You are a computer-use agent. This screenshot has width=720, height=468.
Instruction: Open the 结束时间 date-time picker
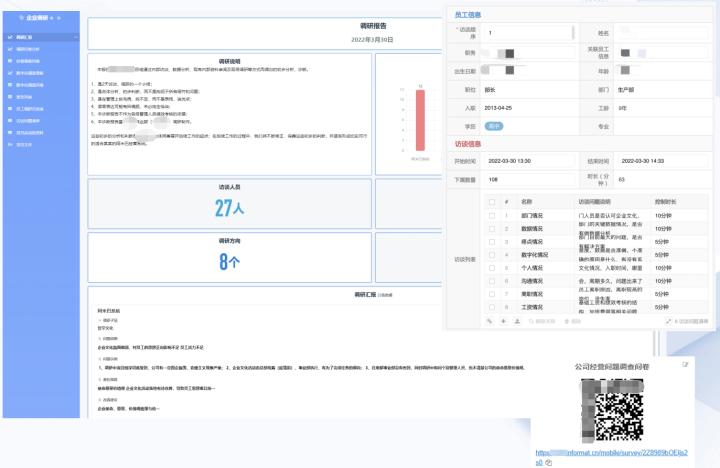click(x=660, y=158)
